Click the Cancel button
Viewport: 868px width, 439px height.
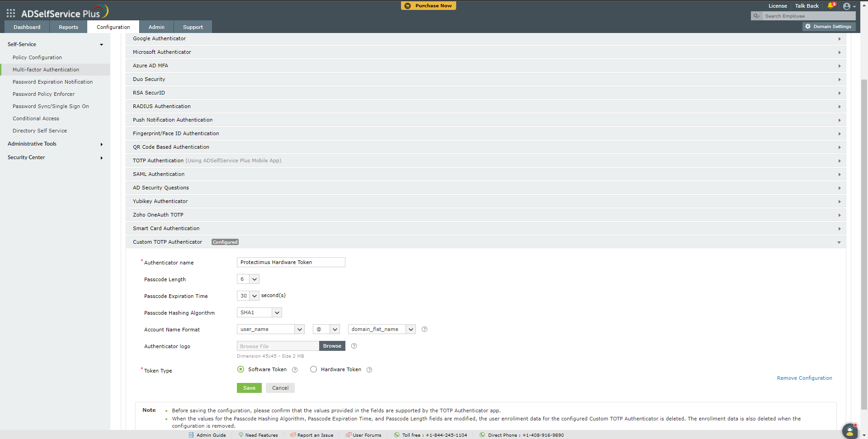tap(280, 388)
